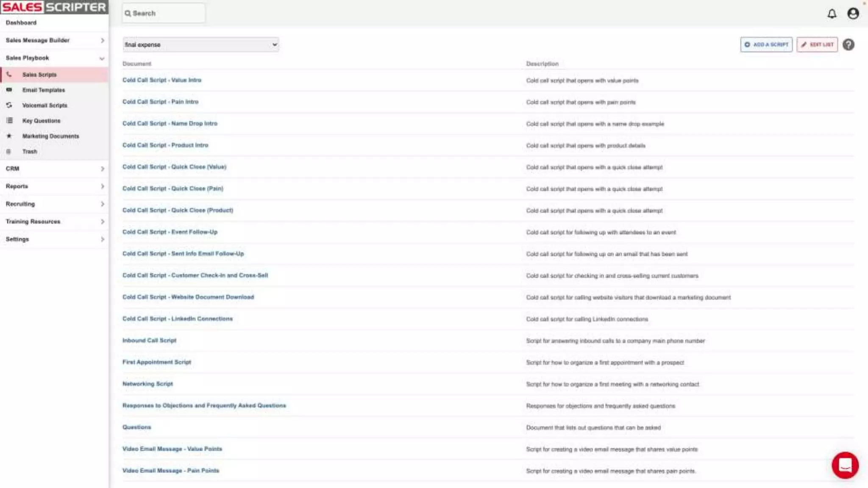Viewport: 868px width, 488px height.
Task: Open Cold Call Script - Value Intro
Action: 162,80
